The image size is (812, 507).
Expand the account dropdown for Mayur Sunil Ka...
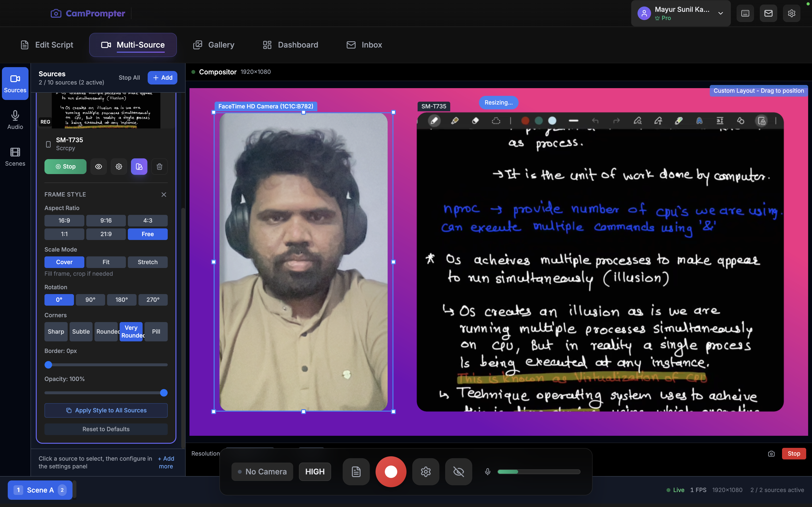(x=720, y=14)
